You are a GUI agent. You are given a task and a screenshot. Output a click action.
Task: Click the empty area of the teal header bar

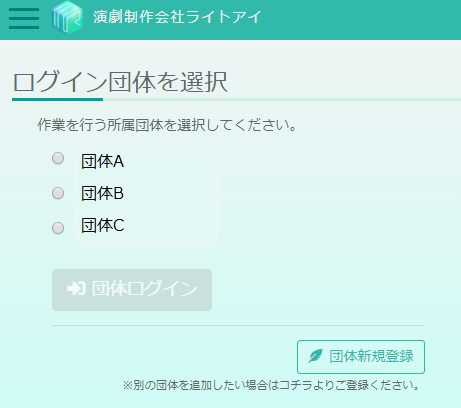(x=360, y=19)
